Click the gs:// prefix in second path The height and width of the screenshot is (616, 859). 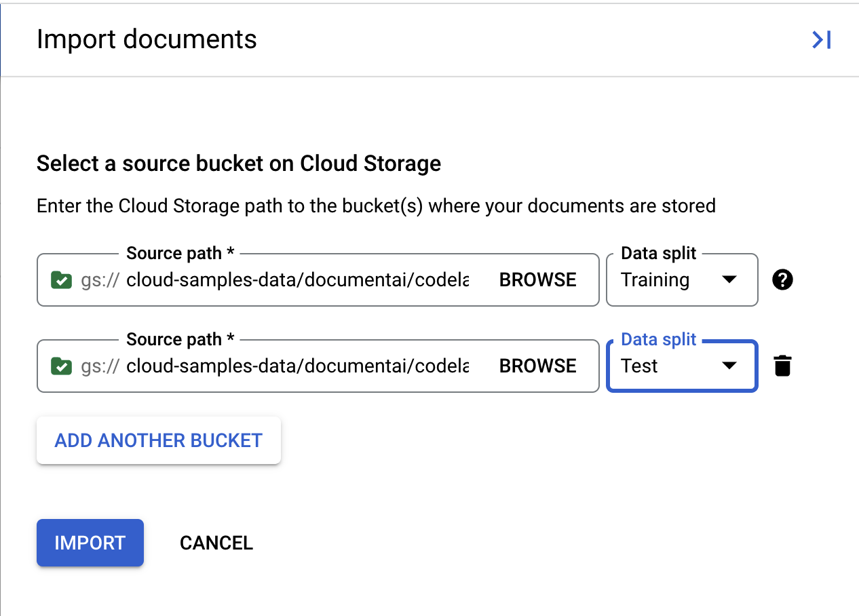[100, 366]
